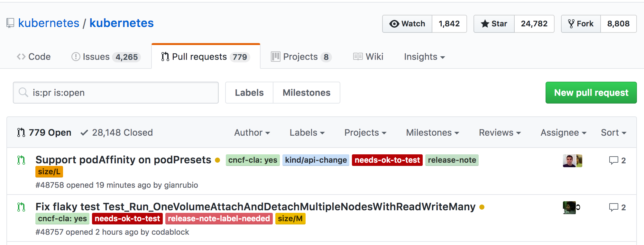
Task: Open PR Support podAffinity on podPresets
Action: pyautogui.click(x=123, y=160)
